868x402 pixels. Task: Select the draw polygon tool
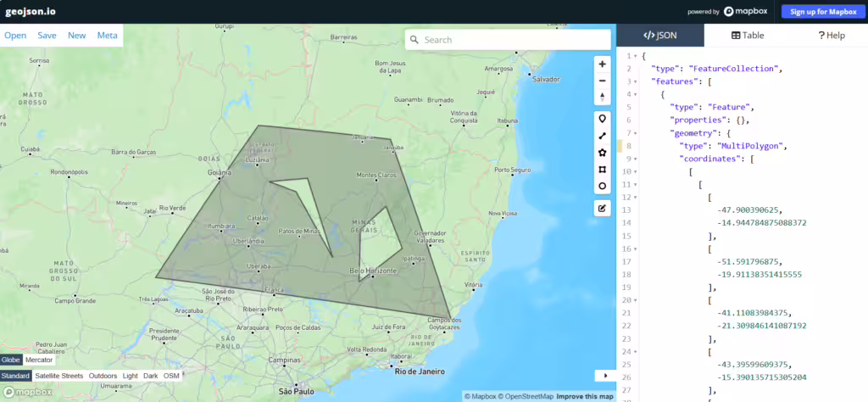[602, 153]
